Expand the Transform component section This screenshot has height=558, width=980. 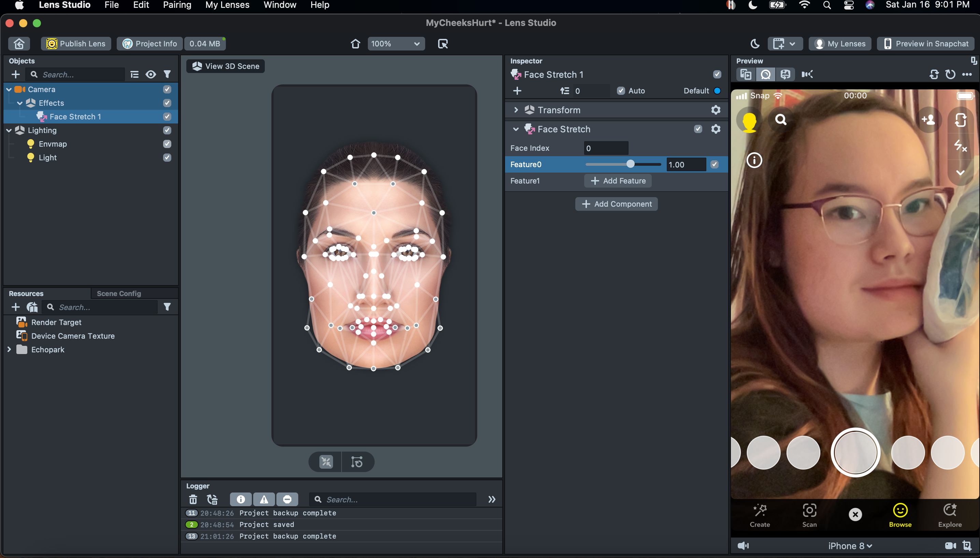click(x=516, y=110)
